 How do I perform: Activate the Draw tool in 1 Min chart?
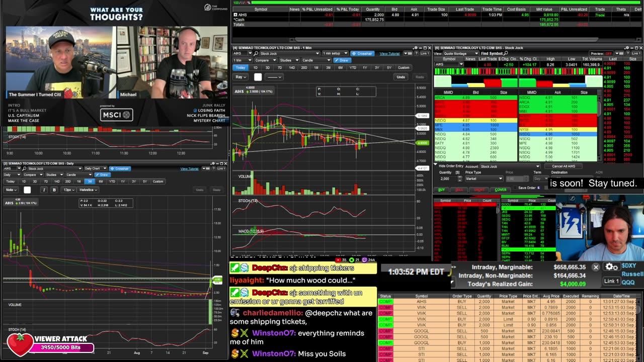pos(342,60)
